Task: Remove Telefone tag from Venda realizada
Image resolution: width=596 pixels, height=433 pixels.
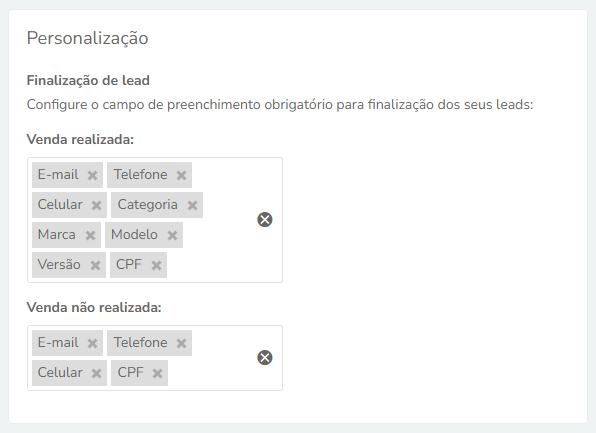Action: click(x=181, y=175)
